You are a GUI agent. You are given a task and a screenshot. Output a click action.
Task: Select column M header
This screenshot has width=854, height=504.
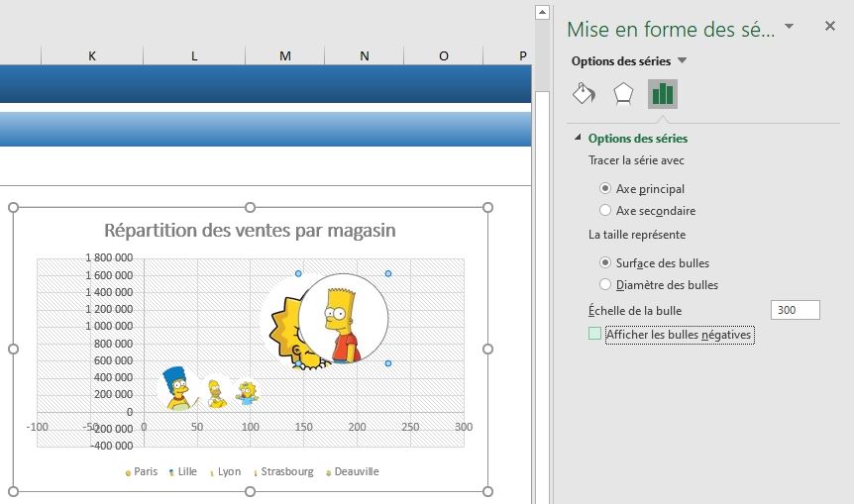(285, 55)
